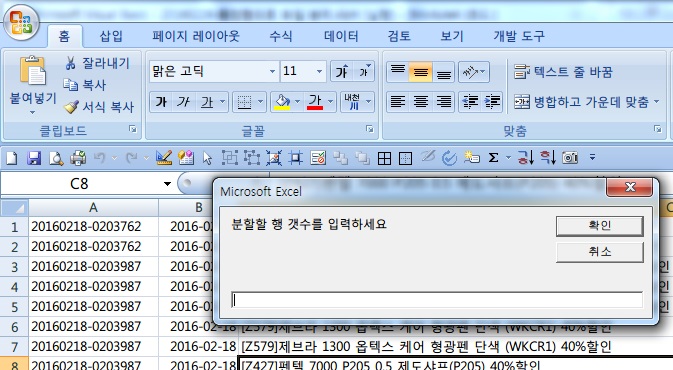Screen dimensions: 673x370
Task: Sort ascending with the 긁↓ icon
Action: (x=526, y=158)
